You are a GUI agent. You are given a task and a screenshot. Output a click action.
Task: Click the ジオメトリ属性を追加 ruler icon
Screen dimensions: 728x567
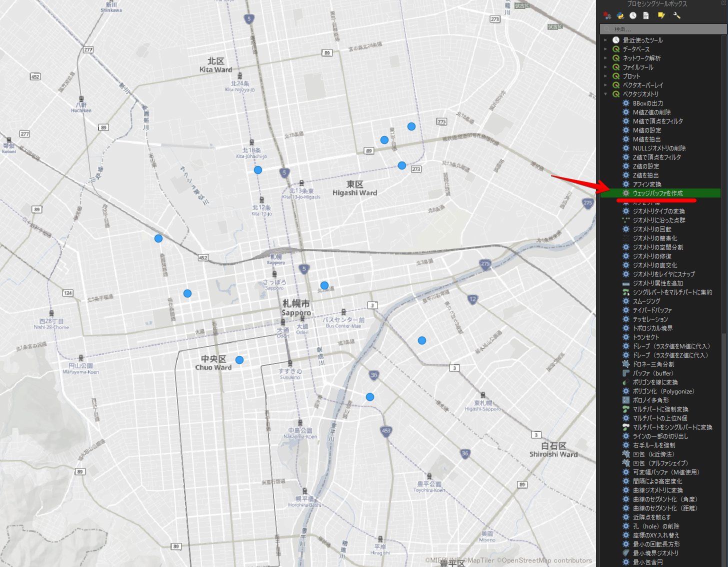[x=626, y=283]
